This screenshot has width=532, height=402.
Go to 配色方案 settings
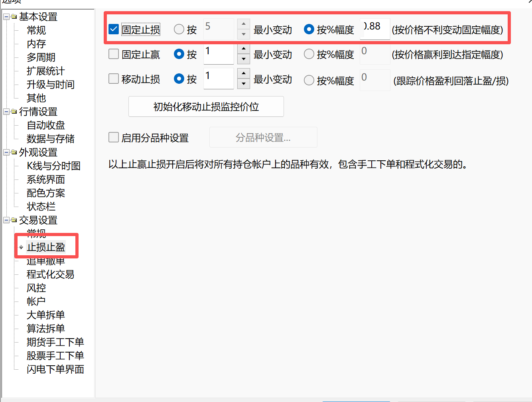pyautogui.click(x=46, y=193)
